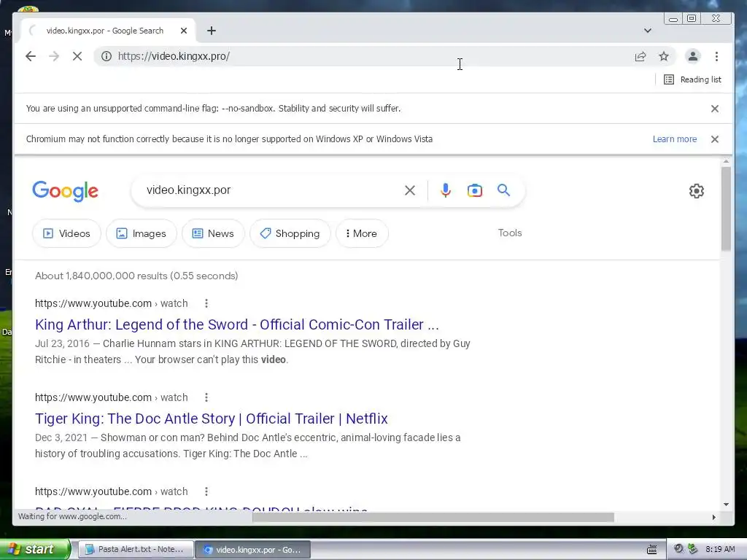Image resolution: width=747 pixels, height=560 pixels.
Task: View site information icon in address bar
Action: click(x=107, y=56)
